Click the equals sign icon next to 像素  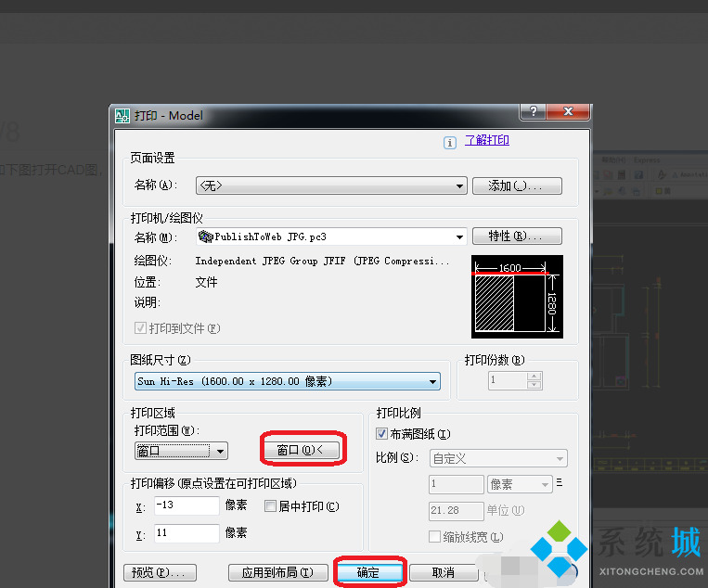560,483
